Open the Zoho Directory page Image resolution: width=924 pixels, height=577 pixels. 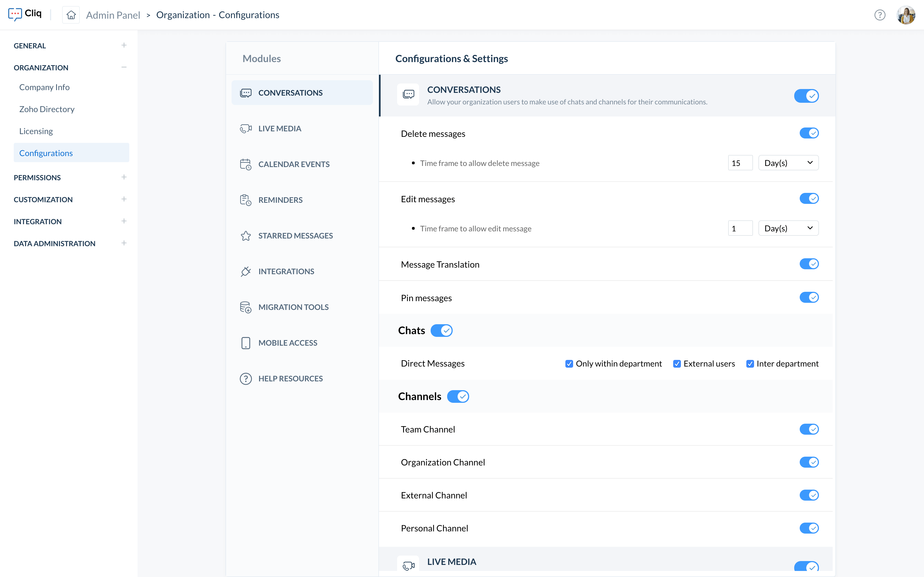pyautogui.click(x=47, y=109)
